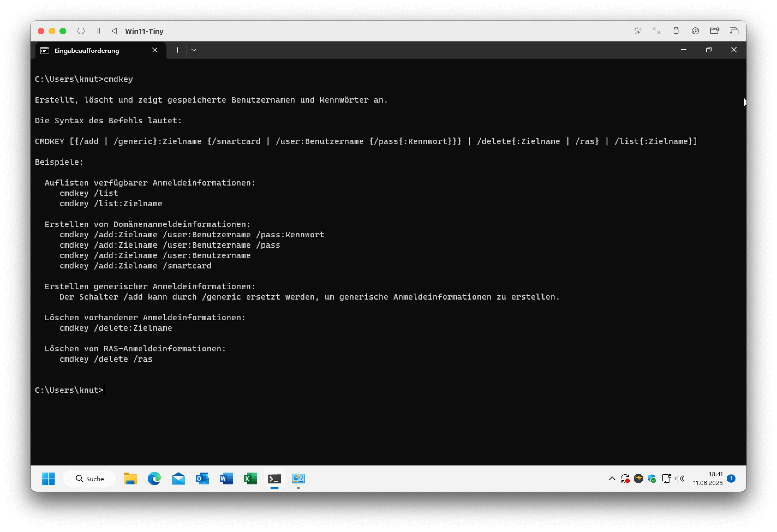777x532 pixels.
Task: Click 'Erstellen generischer Anmeldeinformationen:' line
Action: 150,286
